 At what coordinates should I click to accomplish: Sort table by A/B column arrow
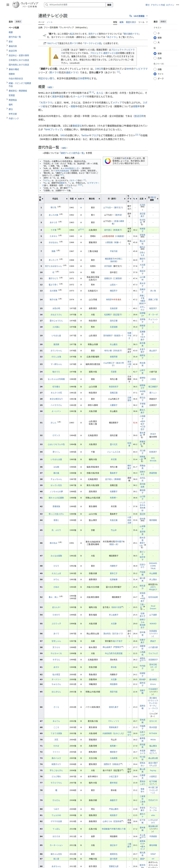pyautogui.click(x=84, y=199)
